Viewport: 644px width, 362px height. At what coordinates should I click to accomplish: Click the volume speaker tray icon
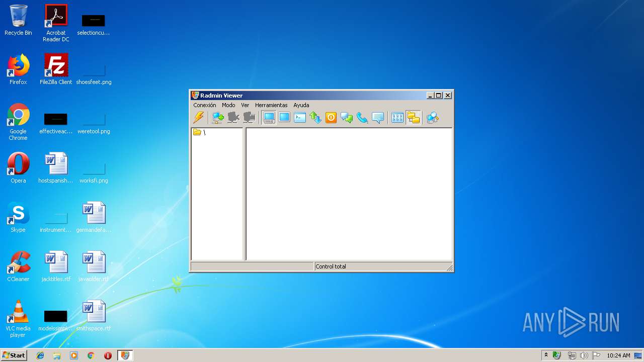[x=584, y=355]
